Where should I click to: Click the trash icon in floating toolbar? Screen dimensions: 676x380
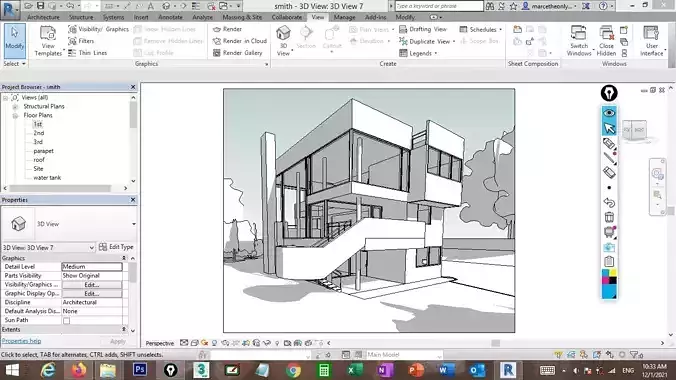[x=609, y=217]
